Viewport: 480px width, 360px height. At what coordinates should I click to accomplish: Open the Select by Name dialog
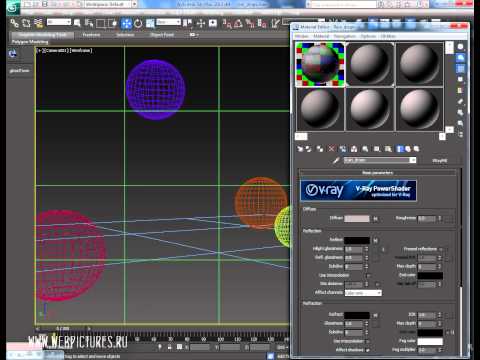point(89,23)
